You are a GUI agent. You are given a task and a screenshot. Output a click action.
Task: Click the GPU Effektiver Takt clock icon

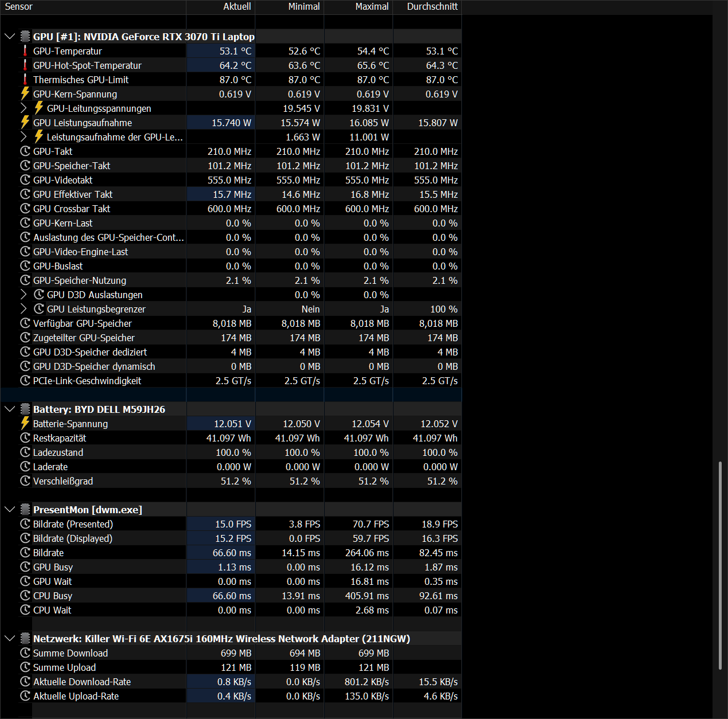click(25, 194)
